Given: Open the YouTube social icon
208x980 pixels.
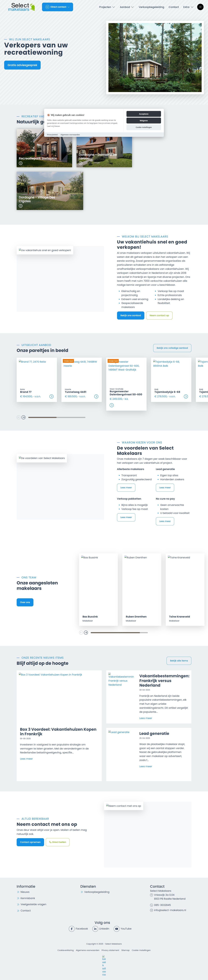Looking at the screenshot, I should 116,929.
